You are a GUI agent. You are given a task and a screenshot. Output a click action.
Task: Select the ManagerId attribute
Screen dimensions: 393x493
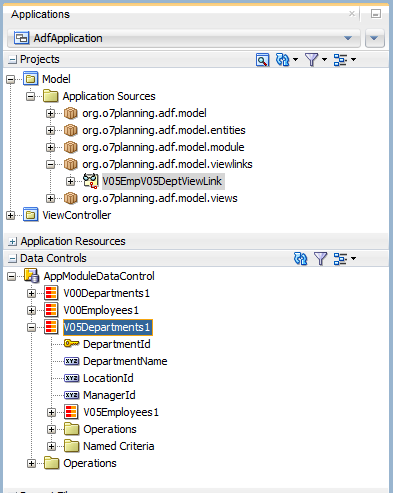click(109, 395)
